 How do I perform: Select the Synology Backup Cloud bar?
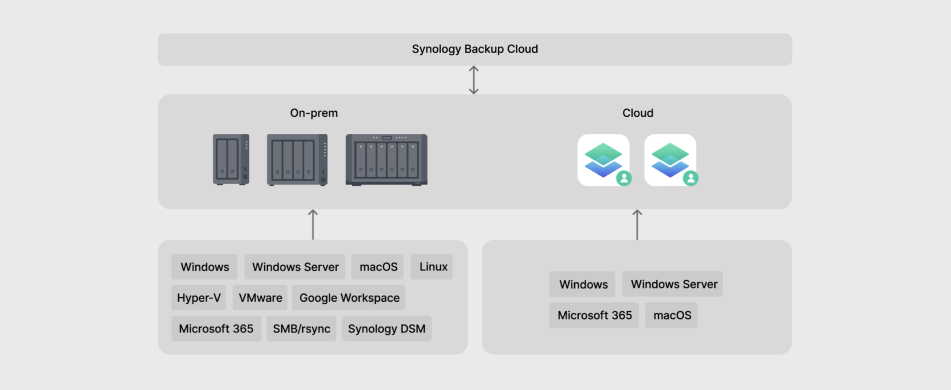475,49
